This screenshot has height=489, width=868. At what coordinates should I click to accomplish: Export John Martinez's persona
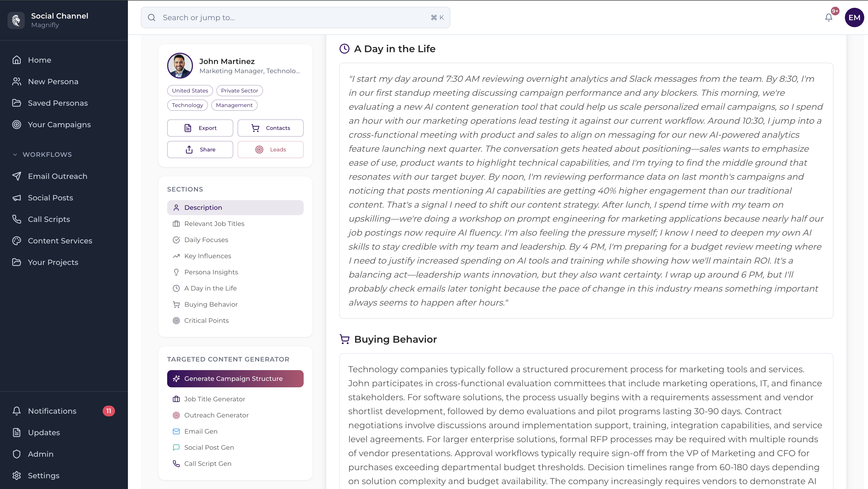pyautogui.click(x=200, y=128)
